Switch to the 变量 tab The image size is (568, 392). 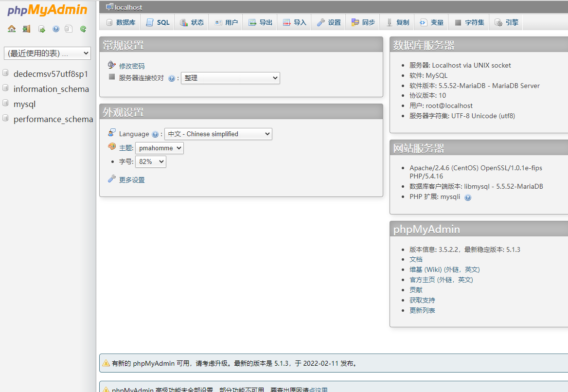[431, 22]
